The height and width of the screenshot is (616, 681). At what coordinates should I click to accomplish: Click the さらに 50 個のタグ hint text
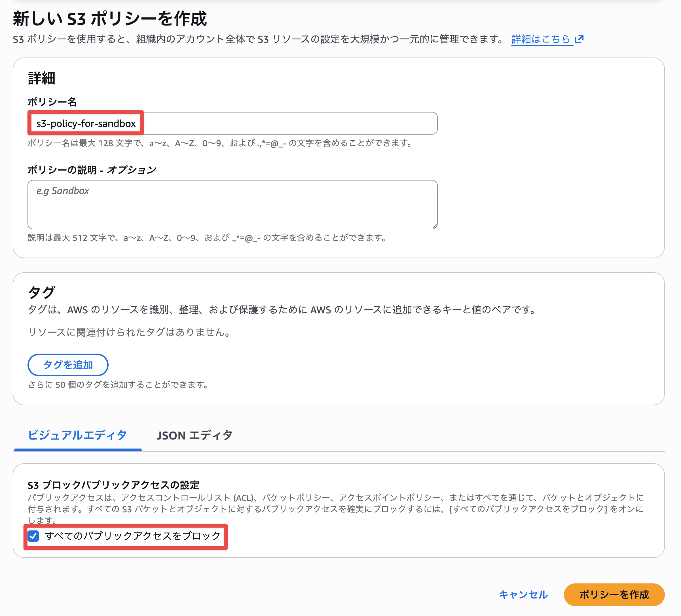click(x=118, y=385)
